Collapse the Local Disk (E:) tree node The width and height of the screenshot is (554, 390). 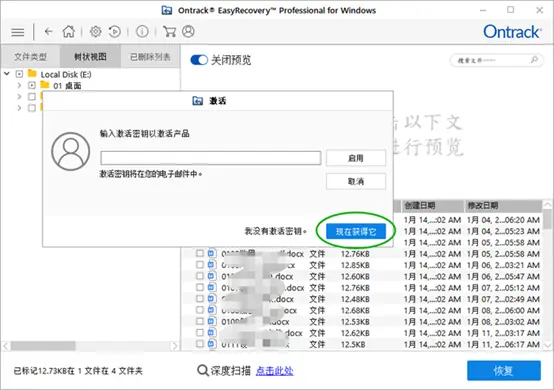[7, 74]
